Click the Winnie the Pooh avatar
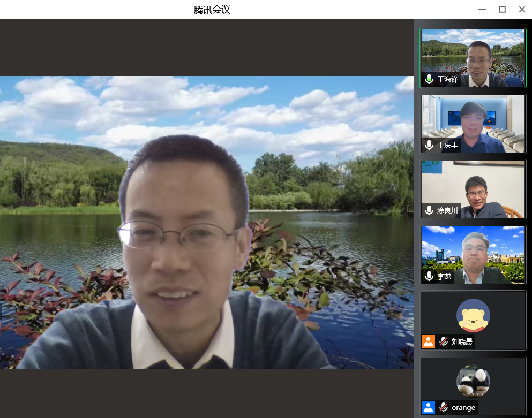 click(473, 315)
